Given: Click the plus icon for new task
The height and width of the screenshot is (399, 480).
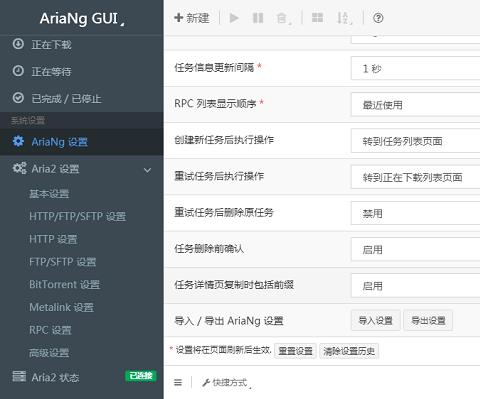Looking at the screenshot, I should pyautogui.click(x=179, y=18).
